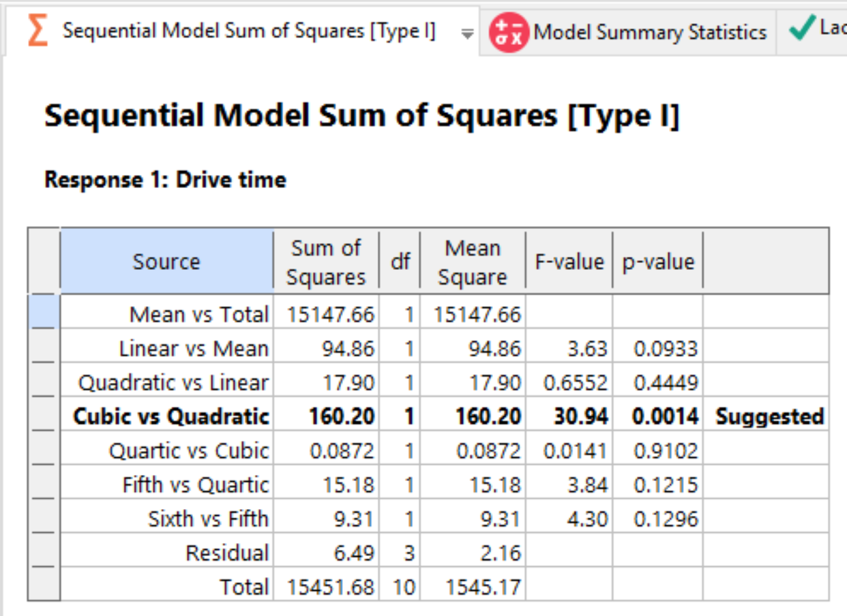The width and height of the screenshot is (847, 616).
Task: Click the red Model Summary Statistics icon
Action: [x=509, y=33]
